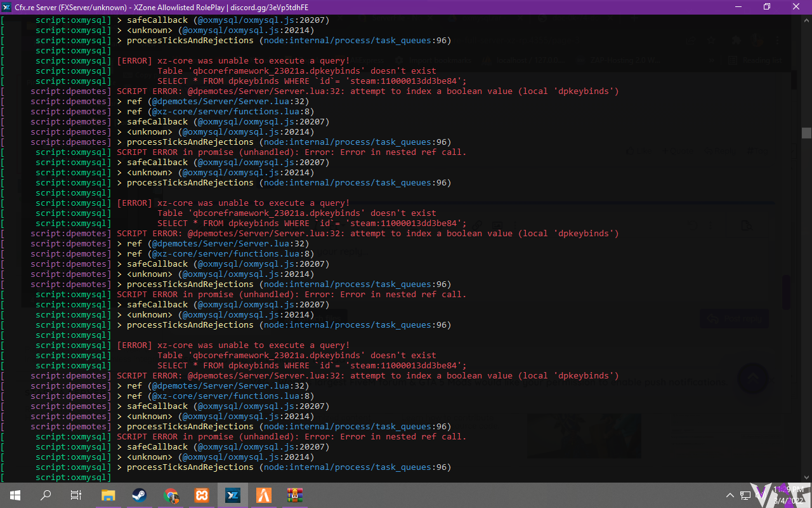Open XAMPP from the taskbar
Screen dimensions: 812x508
(x=201, y=495)
